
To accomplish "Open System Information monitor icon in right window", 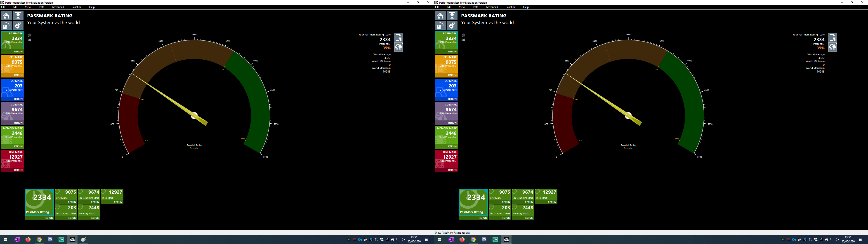I will click(x=452, y=16).
